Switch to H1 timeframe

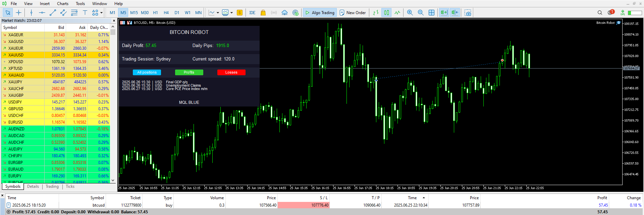[x=155, y=13]
